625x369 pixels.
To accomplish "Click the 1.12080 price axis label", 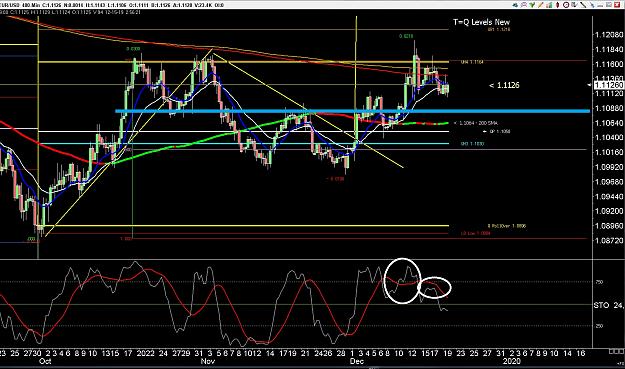I will pos(609,35).
